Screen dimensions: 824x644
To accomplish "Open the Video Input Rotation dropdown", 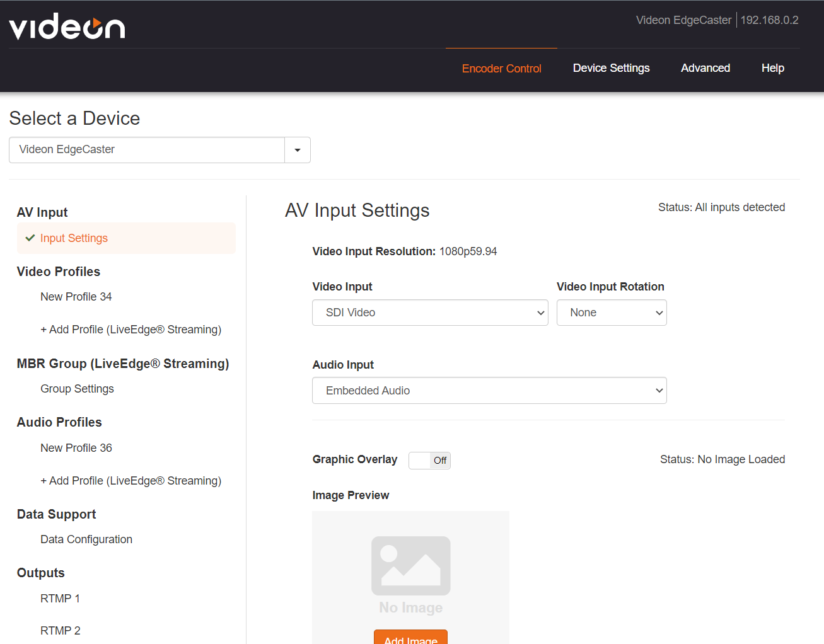I will [612, 313].
